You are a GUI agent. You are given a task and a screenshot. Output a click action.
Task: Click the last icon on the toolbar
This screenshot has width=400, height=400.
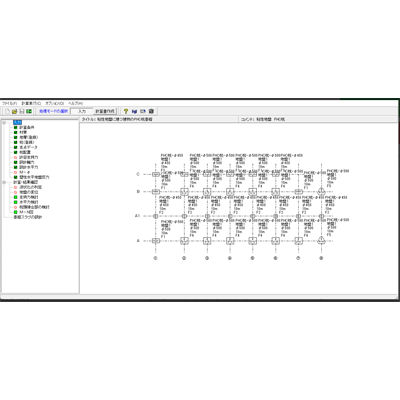coord(151,111)
